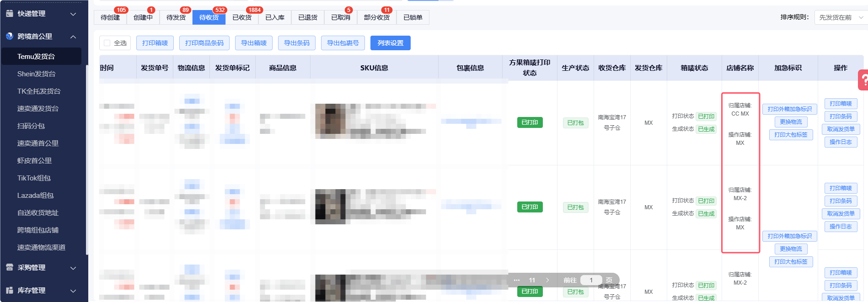Click 打印外箱加急标识 in CC MX row
Image resolution: width=868 pixels, height=302 pixels.
click(790, 109)
